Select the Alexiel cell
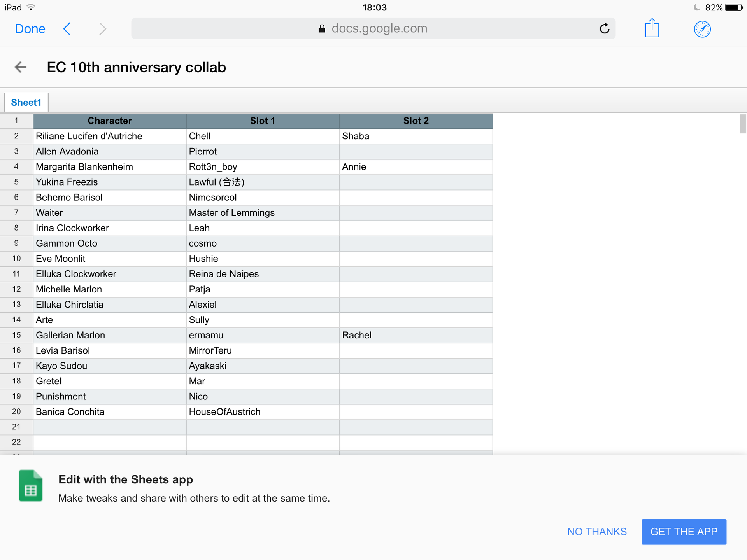 [263, 304]
